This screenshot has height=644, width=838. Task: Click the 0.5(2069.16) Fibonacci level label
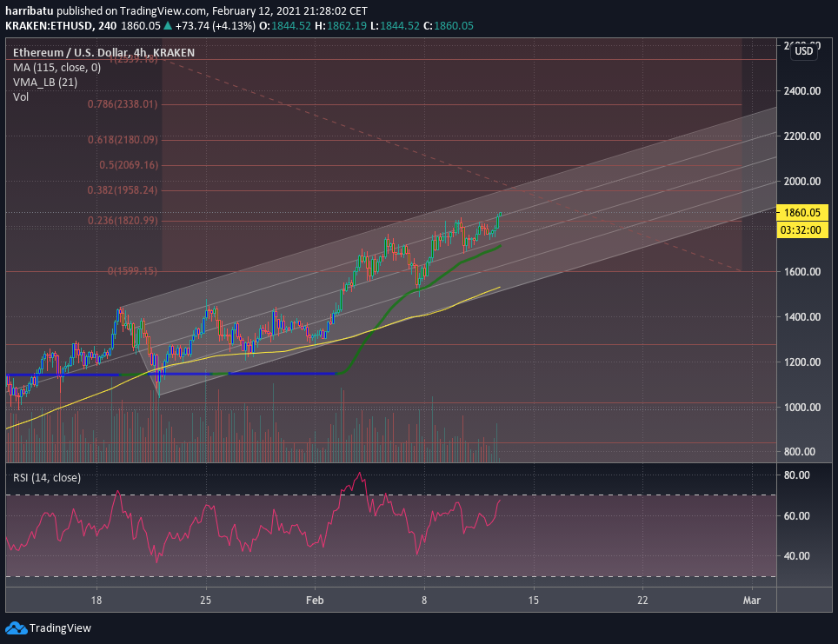click(129, 164)
